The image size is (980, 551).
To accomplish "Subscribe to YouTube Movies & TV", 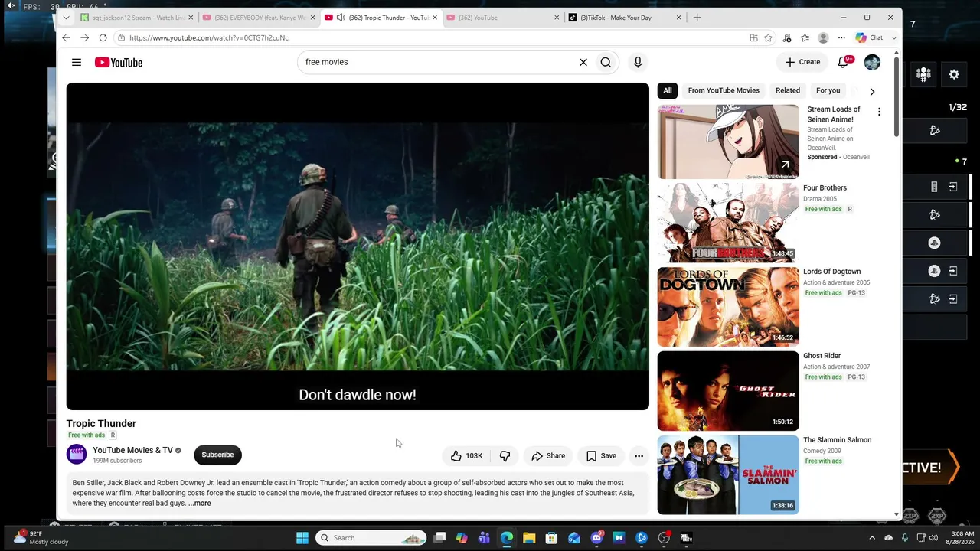I will coord(217,455).
